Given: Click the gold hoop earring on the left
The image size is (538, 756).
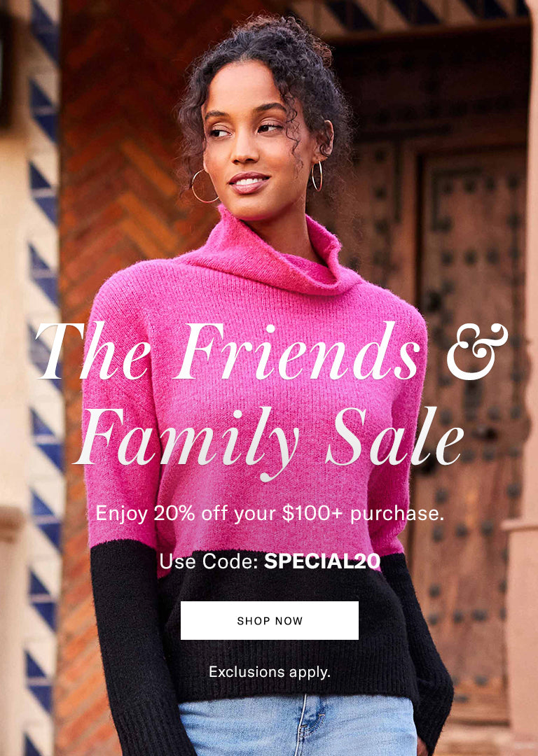Looking at the screenshot, I should pyautogui.click(x=204, y=186).
